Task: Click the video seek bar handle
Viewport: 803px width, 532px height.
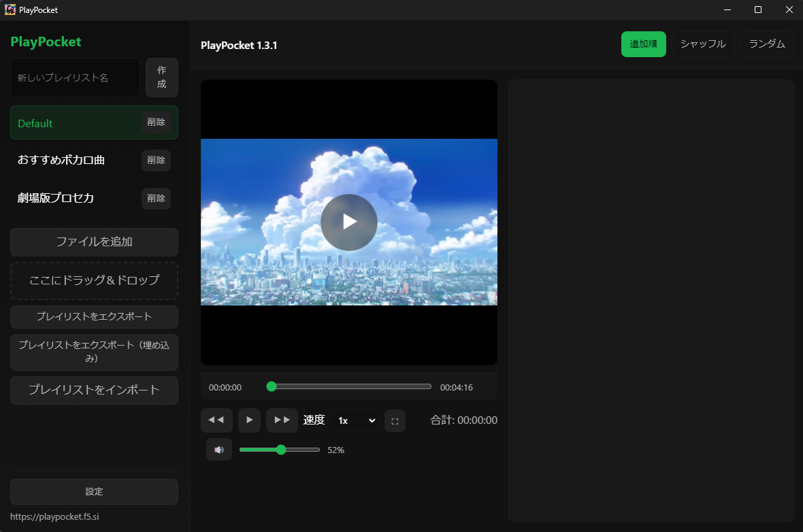Action: 272,386
